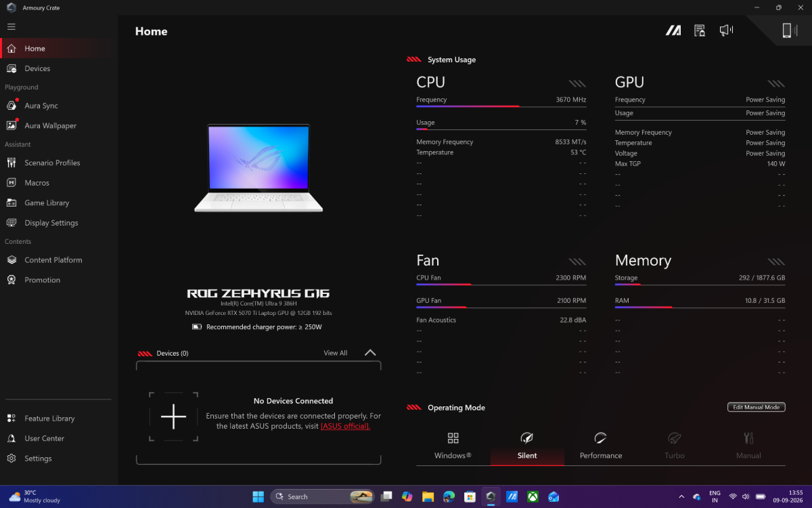Click the announcements megaphone icon

click(x=726, y=30)
